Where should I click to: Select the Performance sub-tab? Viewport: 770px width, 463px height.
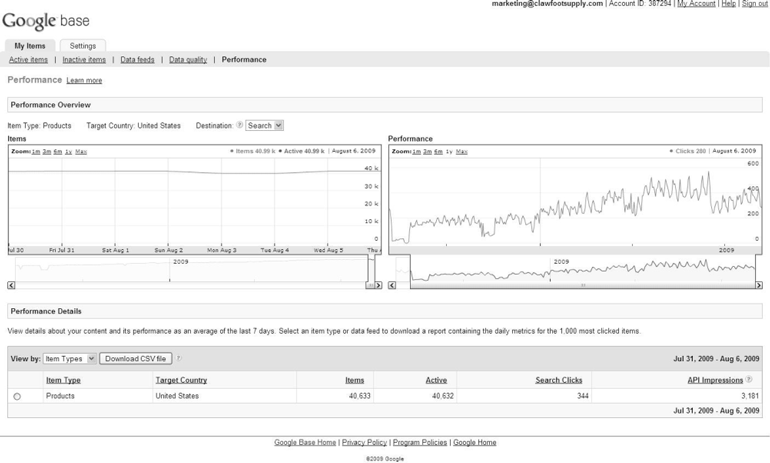tap(244, 59)
